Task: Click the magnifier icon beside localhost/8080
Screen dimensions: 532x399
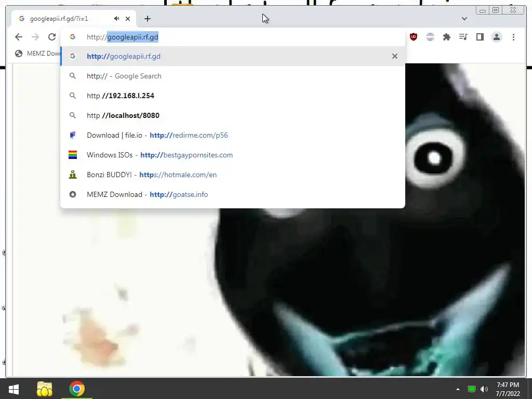Action: click(x=73, y=115)
